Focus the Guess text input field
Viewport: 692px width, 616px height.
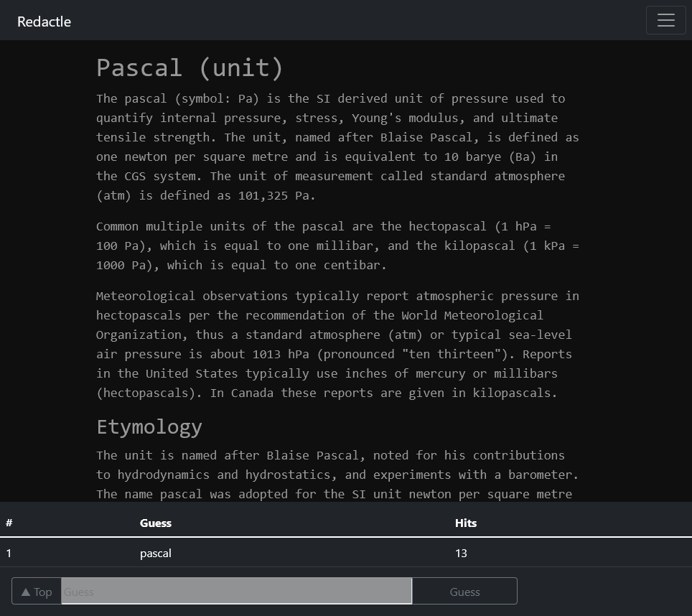point(236,592)
